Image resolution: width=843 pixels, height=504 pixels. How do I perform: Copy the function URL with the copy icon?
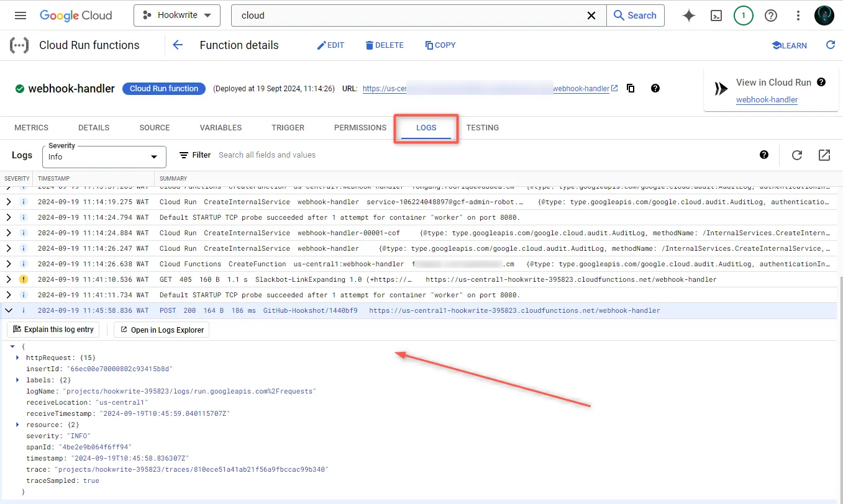(x=631, y=88)
